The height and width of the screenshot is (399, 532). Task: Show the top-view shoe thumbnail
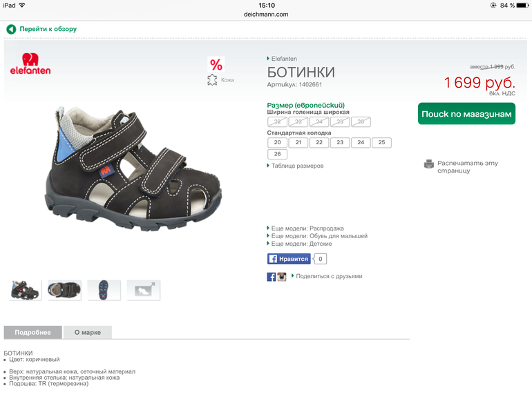pos(64,290)
